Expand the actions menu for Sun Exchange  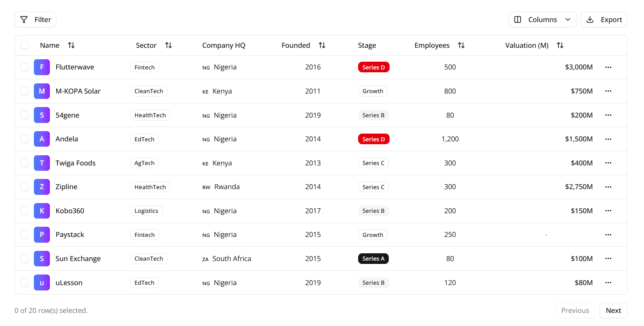[608, 259]
